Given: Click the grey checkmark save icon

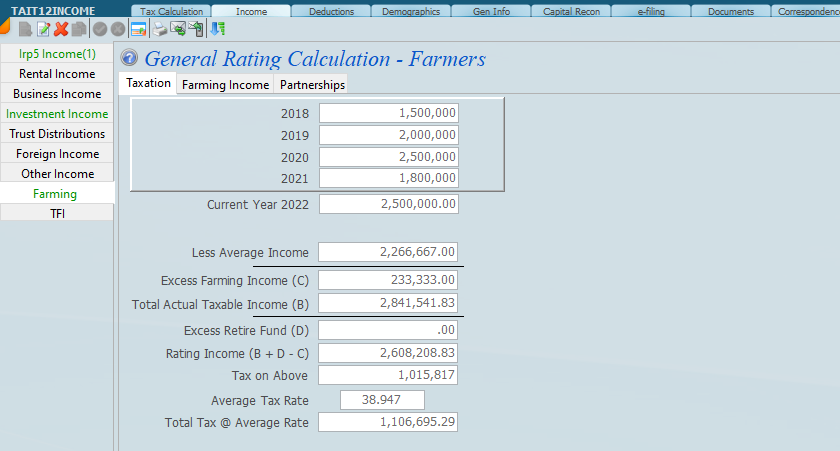Looking at the screenshot, I should (100, 30).
